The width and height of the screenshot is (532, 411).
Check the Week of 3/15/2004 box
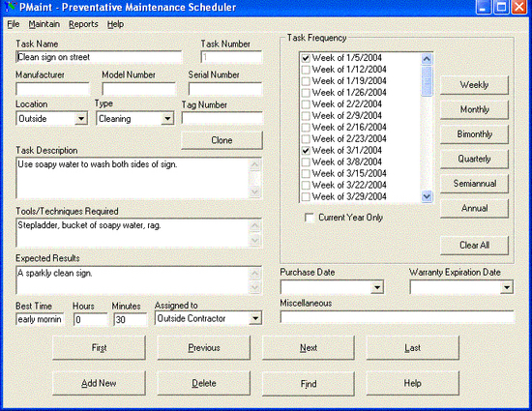(x=306, y=173)
